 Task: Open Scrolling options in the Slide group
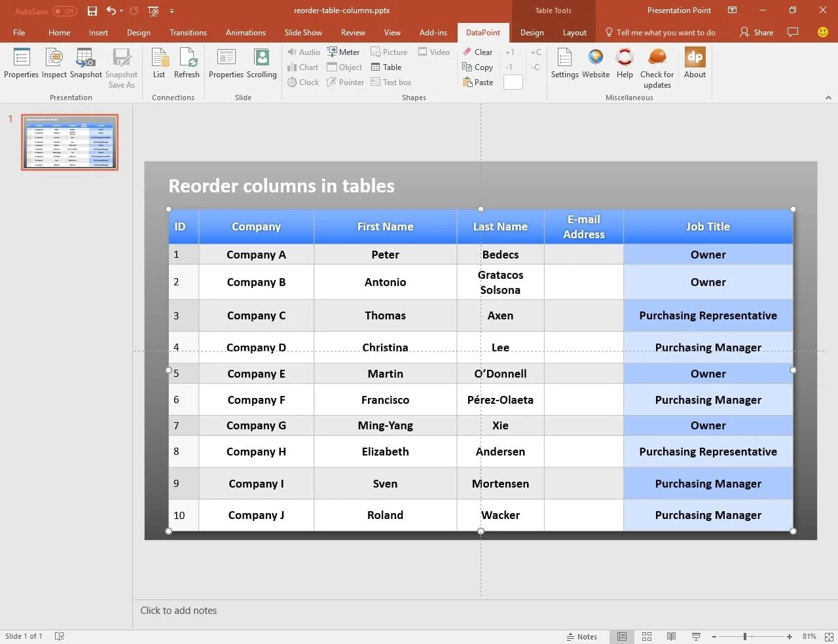261,63
